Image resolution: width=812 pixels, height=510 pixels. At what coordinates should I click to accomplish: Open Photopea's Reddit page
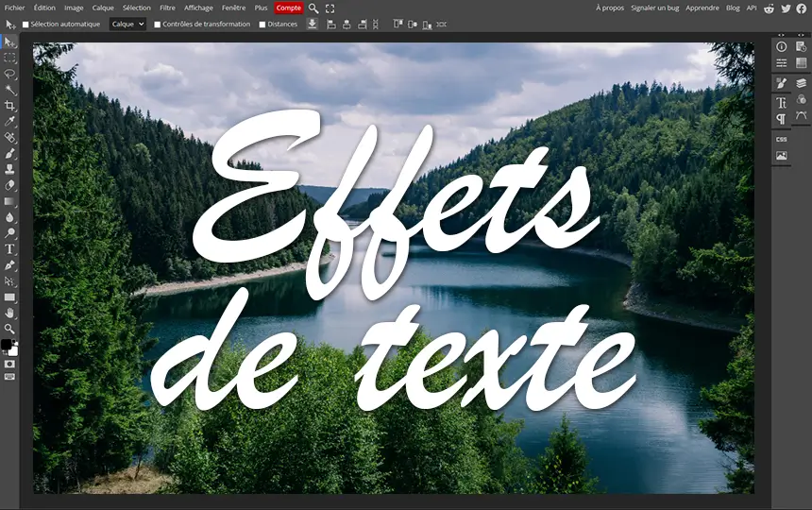[769, 8]
